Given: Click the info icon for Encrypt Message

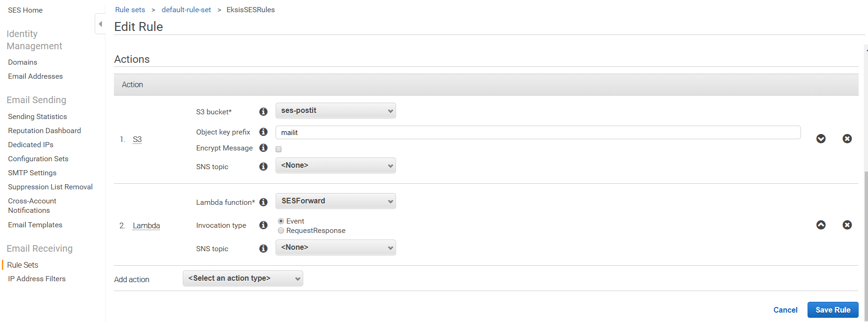Looking at the screenshot, I should (263, 148).
